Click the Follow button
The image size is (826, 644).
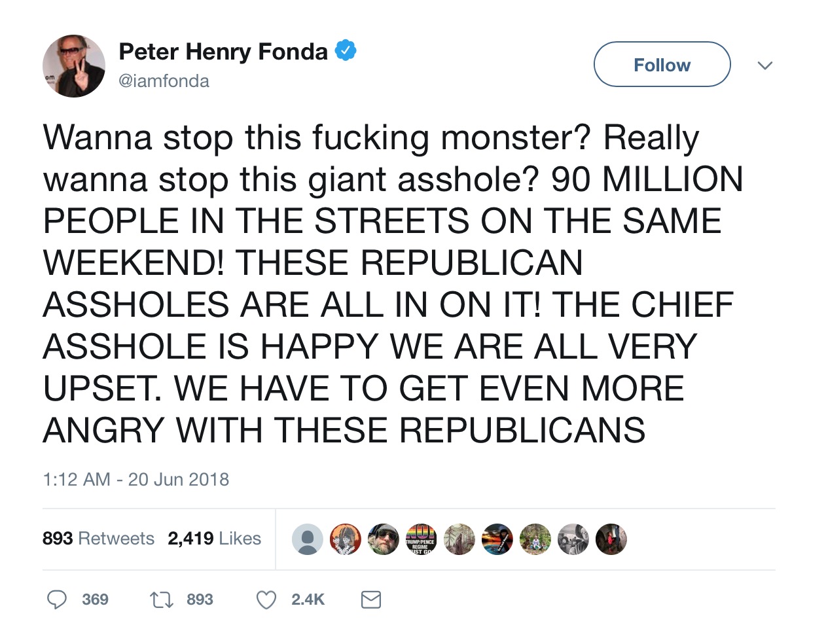[662, 65]
